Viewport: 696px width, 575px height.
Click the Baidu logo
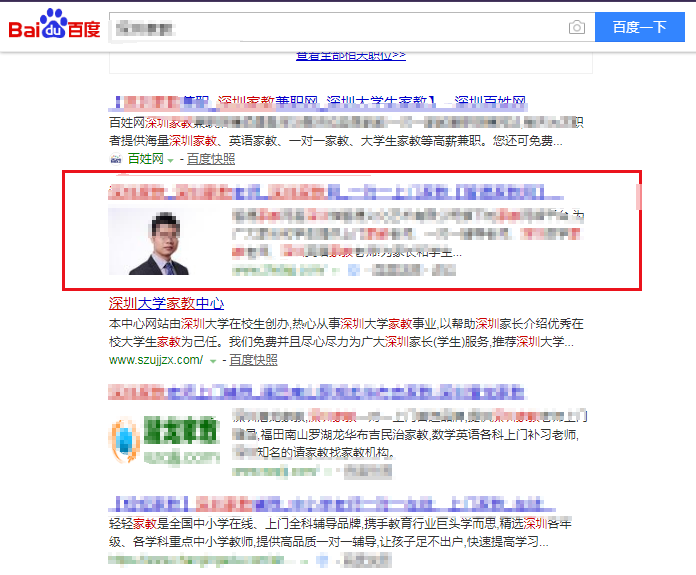[55, 27]
